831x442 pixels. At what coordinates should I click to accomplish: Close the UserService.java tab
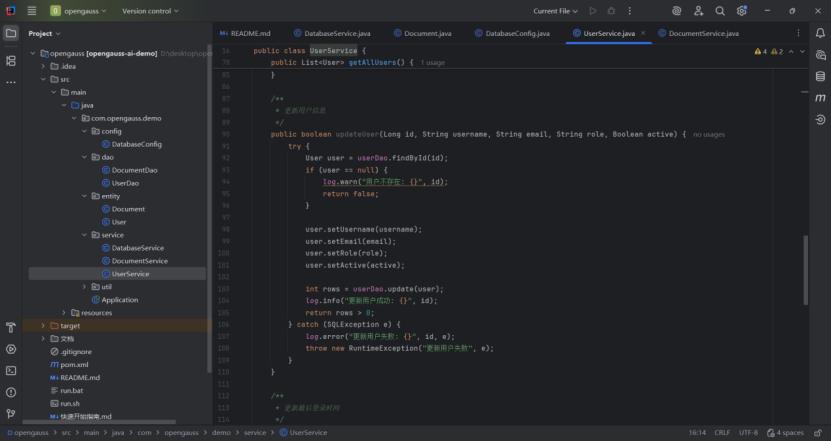pos(643,33)
